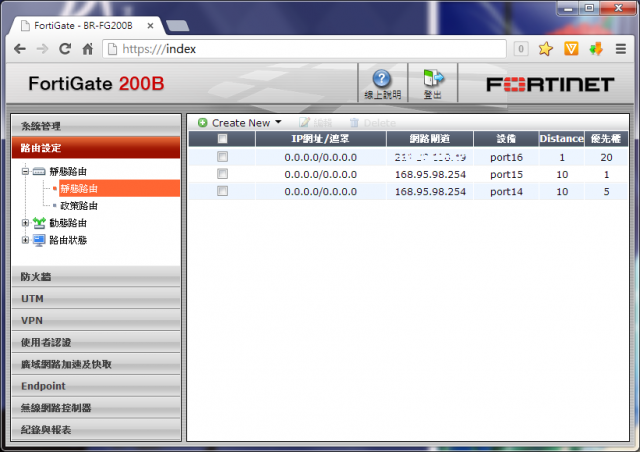
Task: Open the browser home page
Action: coord(87,49)
